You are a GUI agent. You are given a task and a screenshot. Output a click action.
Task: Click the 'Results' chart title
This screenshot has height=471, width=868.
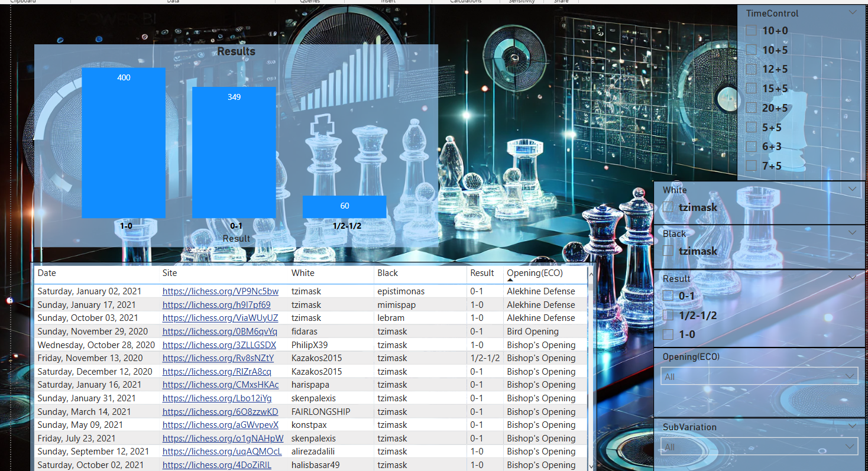(236, 51)
